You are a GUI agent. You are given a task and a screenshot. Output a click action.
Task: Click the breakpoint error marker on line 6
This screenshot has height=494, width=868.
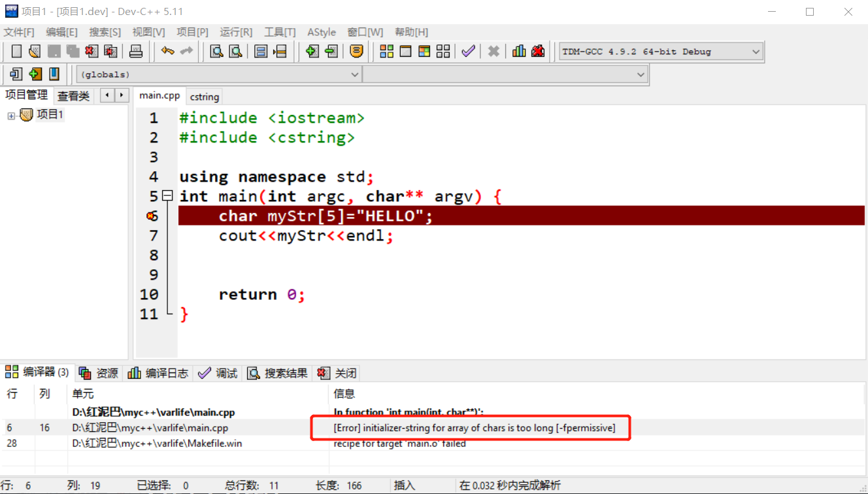point(151,216)
